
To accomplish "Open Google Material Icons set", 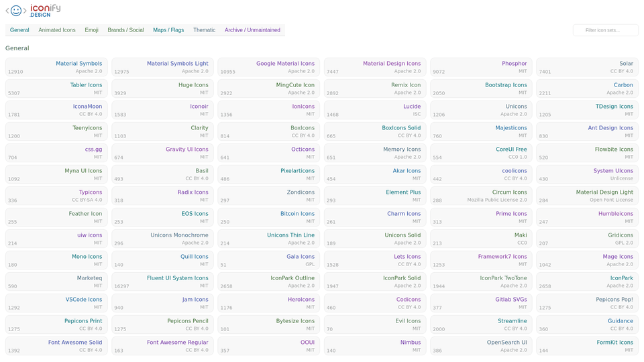I will point(268,67).
